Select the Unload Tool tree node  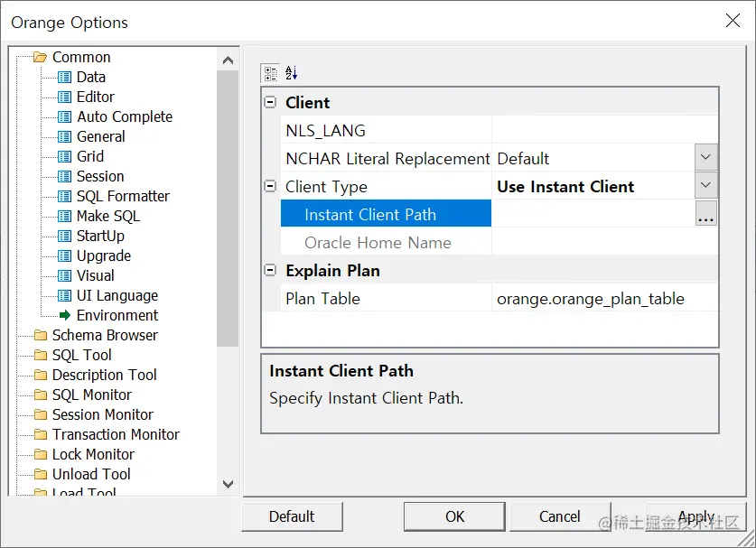coord(91,474)
